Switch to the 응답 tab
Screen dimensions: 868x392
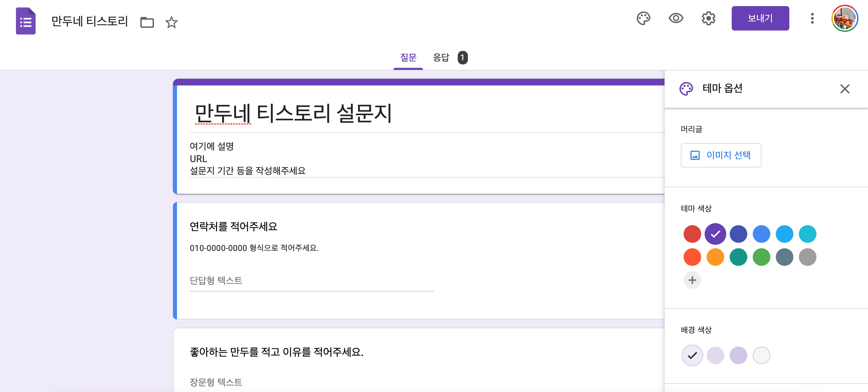click(441, 58)
